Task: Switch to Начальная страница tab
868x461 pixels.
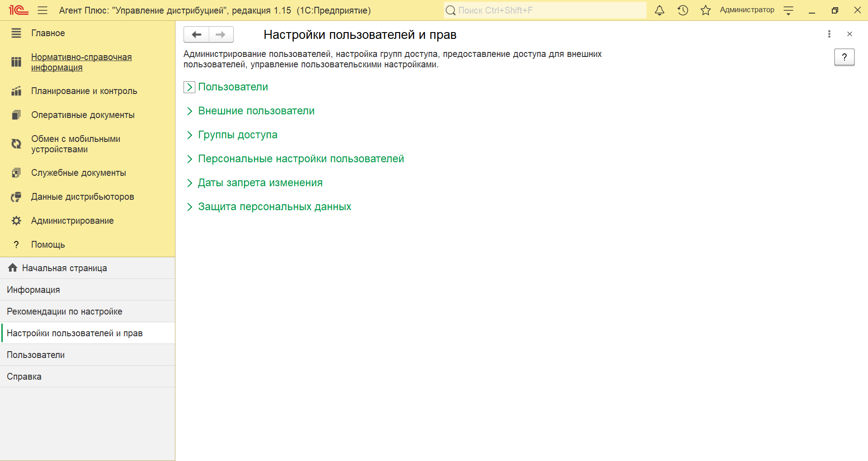Action: coord(64,268)
